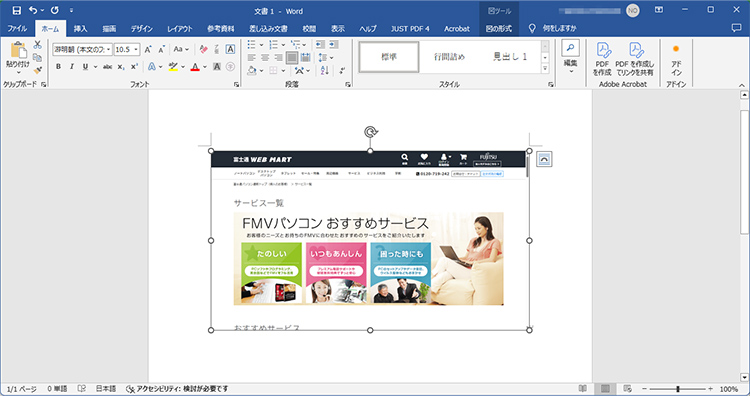The width and height of the screenshot is (750, 396).
Task: Click PDF を作成してリンクを共有 button
Action: (634, 59)
